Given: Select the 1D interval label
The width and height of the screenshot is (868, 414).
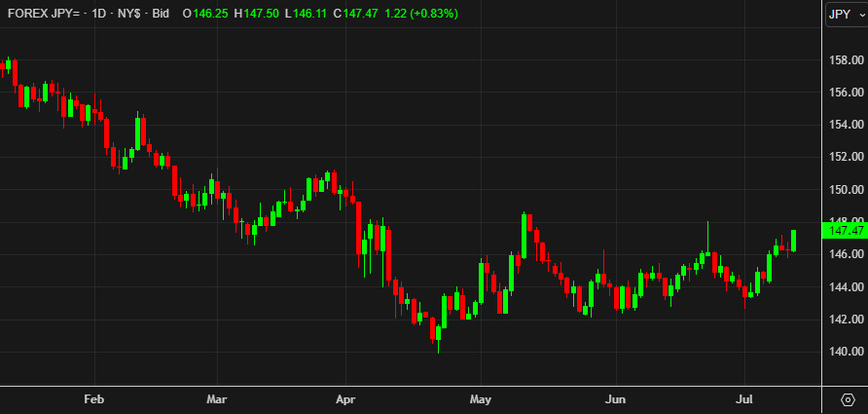Looking at the screenshot, I should pyautogui.click(x=98, y=14).
